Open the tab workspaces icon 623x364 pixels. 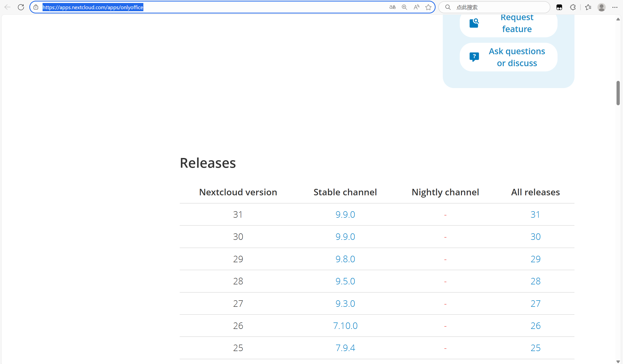(x=559, y=7)
